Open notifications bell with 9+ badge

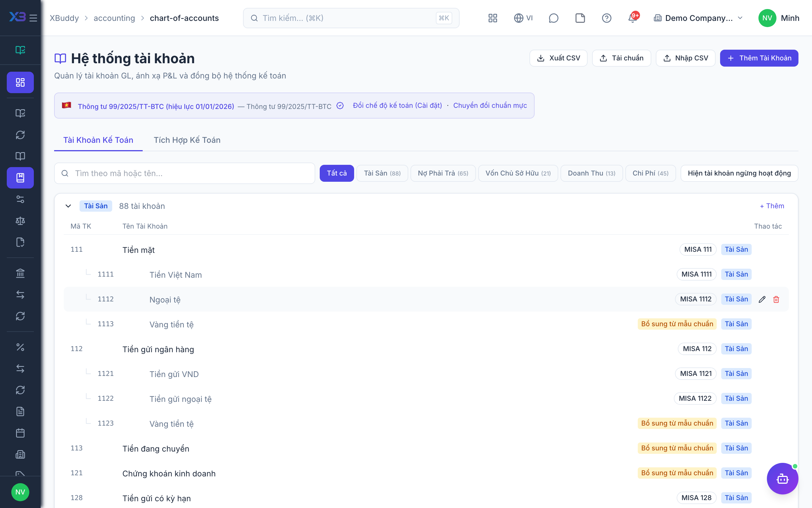(x=633, y=17)
